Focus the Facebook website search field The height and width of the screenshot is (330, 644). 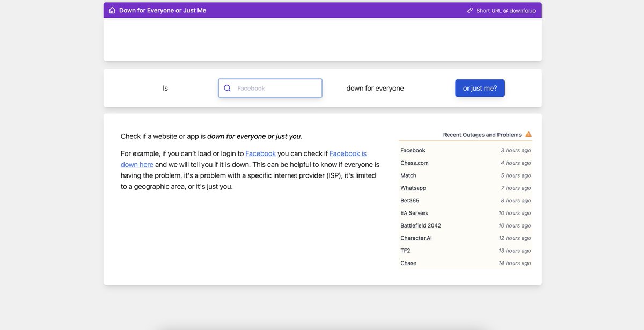click(270, 88)
